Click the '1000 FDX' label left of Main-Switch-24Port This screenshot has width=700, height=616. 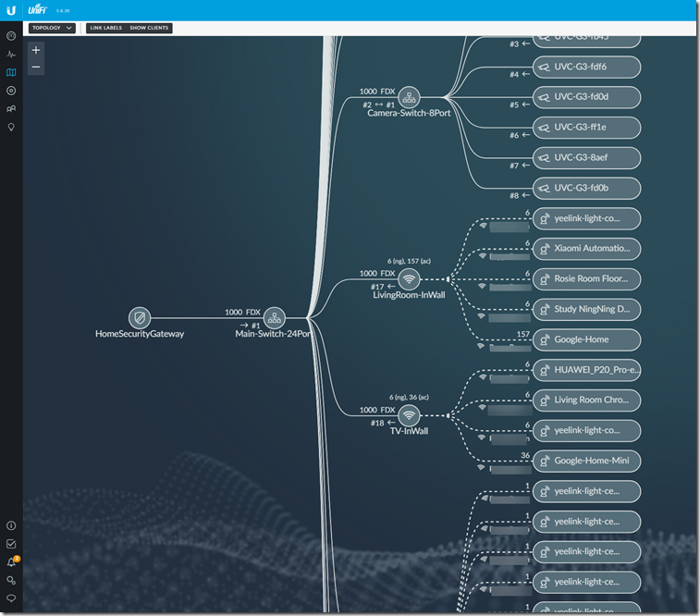[x=242, y=312]
